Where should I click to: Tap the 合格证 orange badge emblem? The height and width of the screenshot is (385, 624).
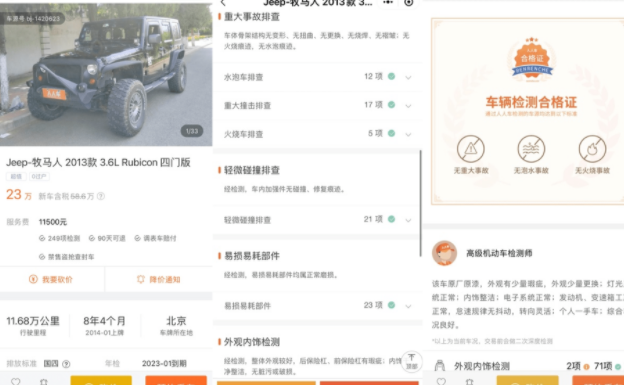532,59
